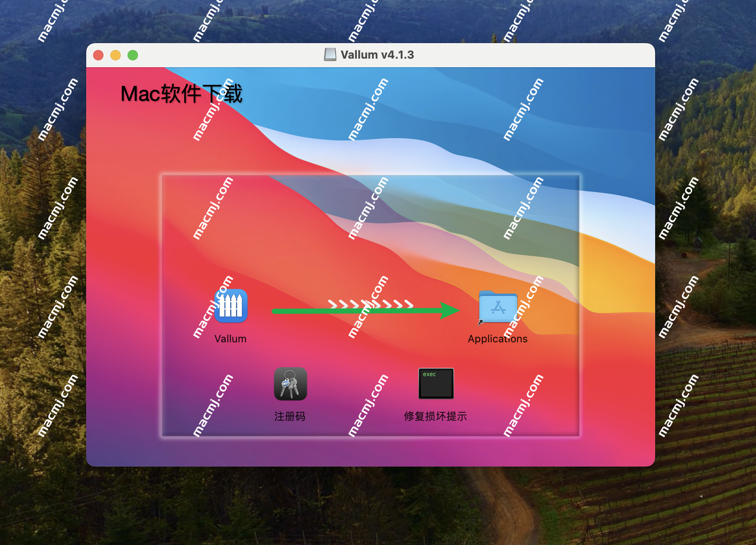Image resolution: width=756 pixels, height=545 pixels.
Task: Close the Vallum v4.1.3 window
Action: [x=98, y=55]
